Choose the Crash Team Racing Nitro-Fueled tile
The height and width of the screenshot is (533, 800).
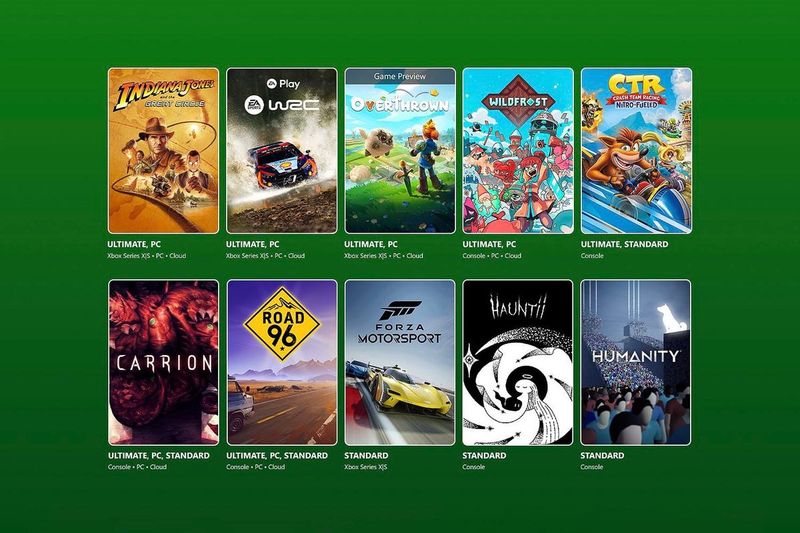[636, 150]
